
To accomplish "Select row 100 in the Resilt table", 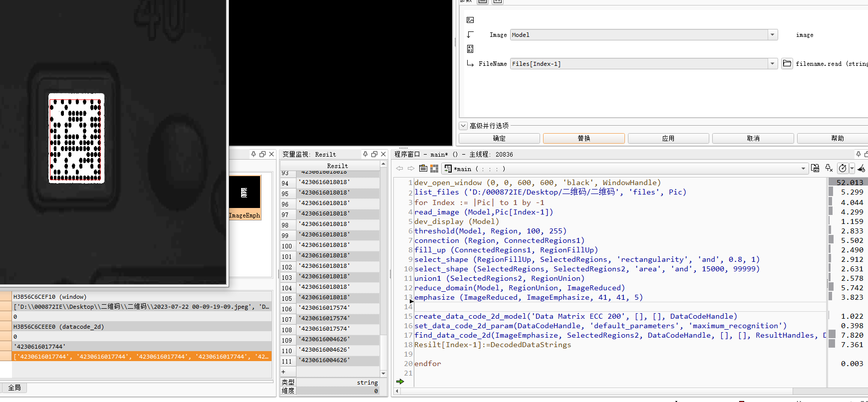I will coord(287,245).
